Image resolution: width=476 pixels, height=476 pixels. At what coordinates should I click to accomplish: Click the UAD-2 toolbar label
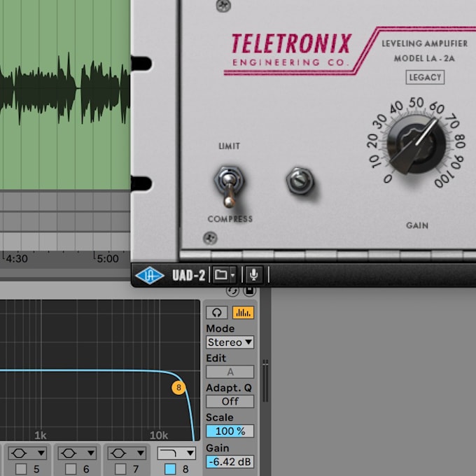[188, 275]
